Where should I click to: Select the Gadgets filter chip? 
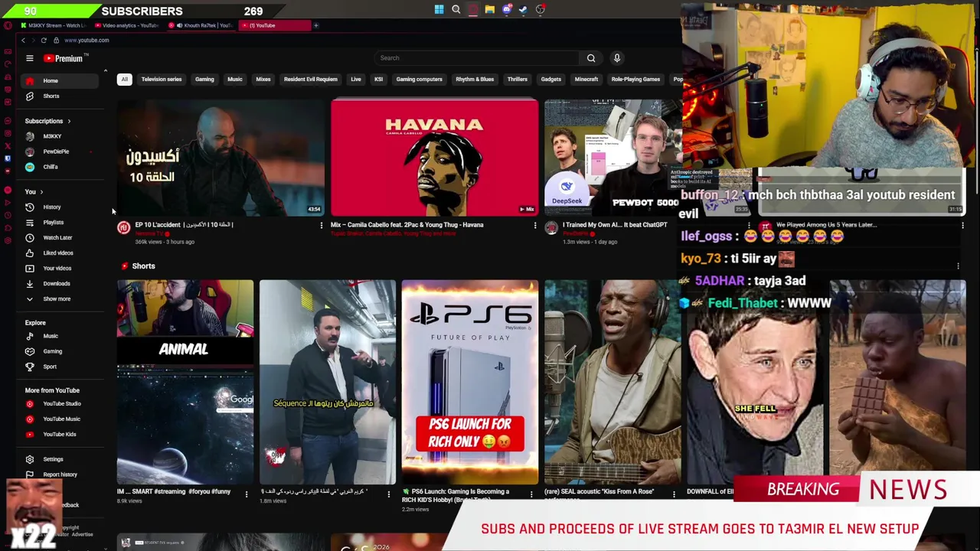click(551, 80)
